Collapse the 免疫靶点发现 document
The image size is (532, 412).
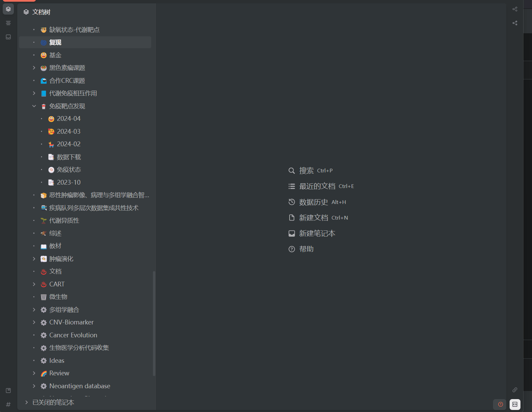tap(34, 106)
